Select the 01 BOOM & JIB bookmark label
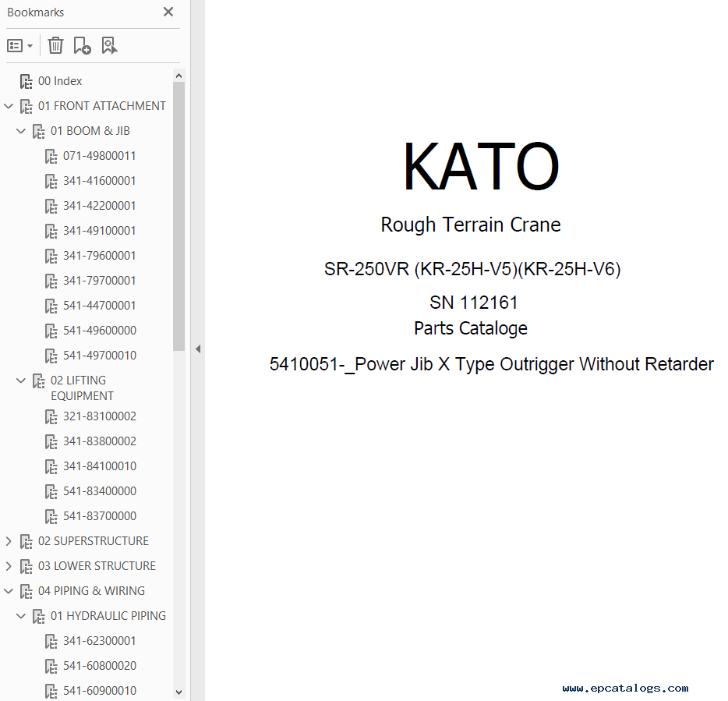 [x=90, y=131]
